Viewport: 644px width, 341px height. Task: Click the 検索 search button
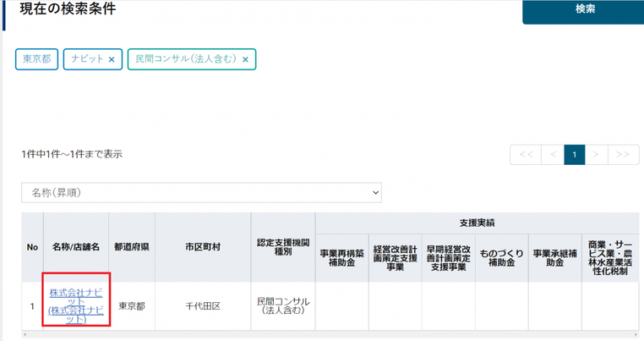pyautogui.click(x=585, y=10)
